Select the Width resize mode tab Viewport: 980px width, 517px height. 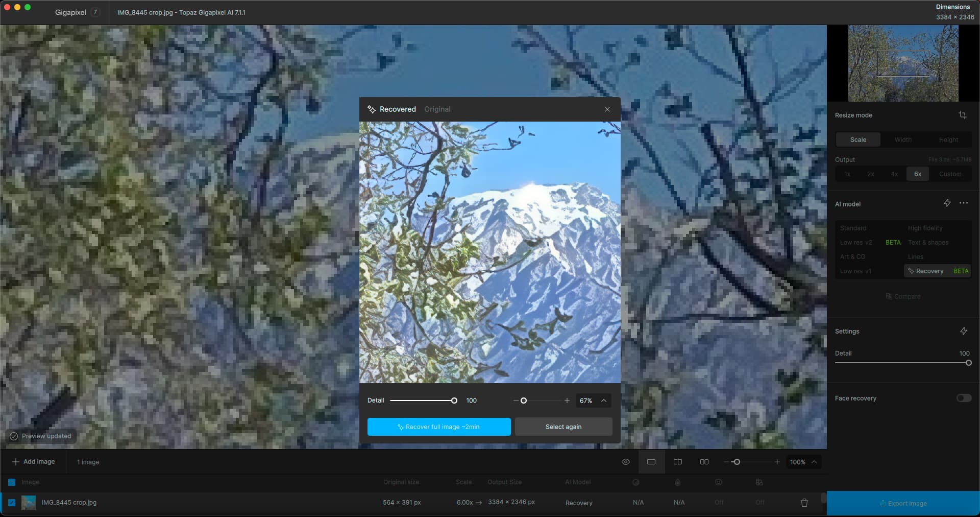[x=902, y=139]
